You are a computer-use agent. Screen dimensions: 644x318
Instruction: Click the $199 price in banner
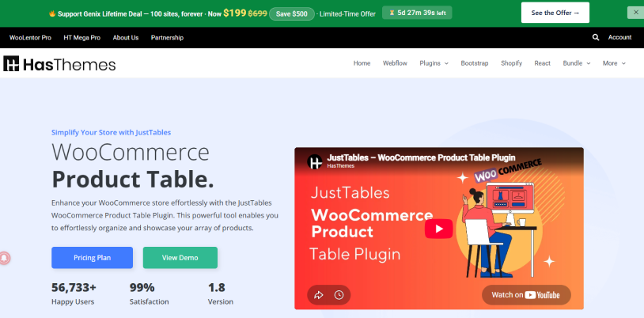coord(234,13)
